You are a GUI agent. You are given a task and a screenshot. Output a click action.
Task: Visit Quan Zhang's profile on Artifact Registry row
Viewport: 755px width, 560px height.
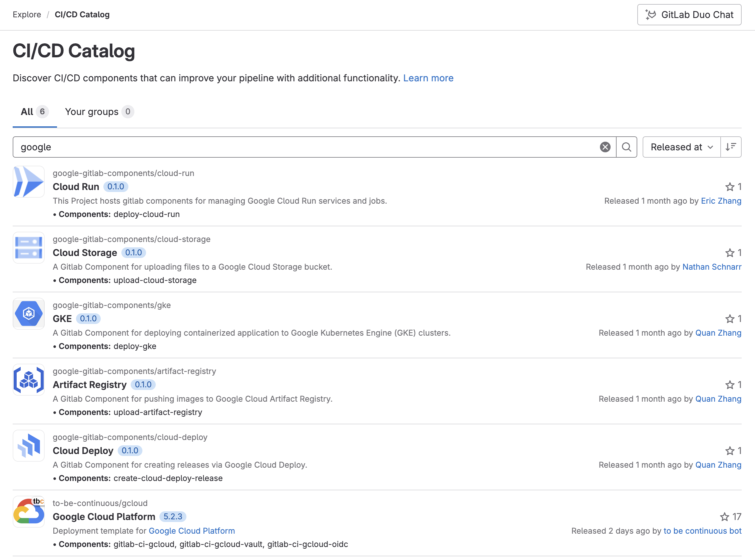[718, 399]
